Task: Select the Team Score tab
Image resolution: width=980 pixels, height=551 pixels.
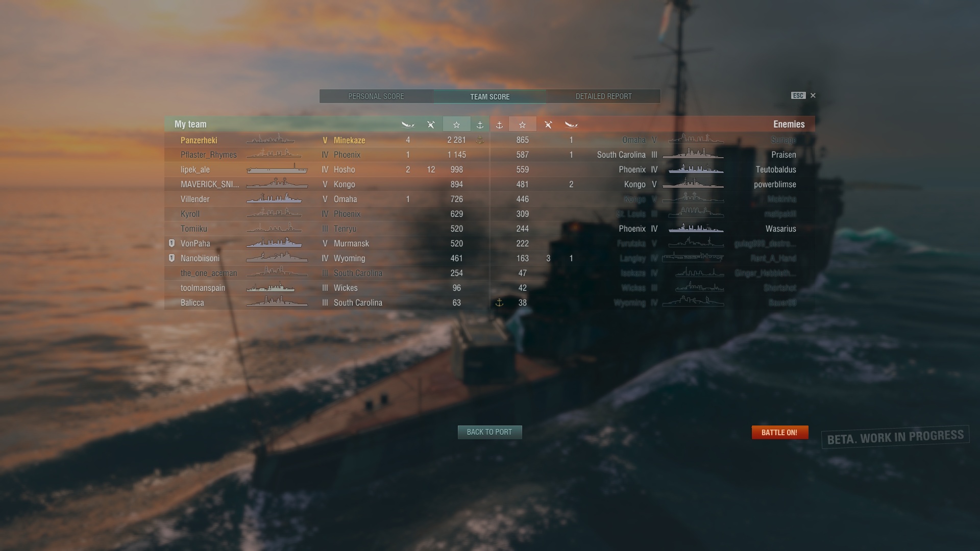Action: pyautogui.click(x=490, y=96)
